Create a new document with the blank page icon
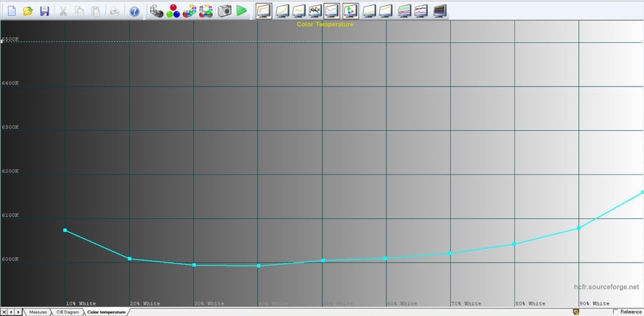Viewport: 644px width, 316px height. click(x=12, y=10)
